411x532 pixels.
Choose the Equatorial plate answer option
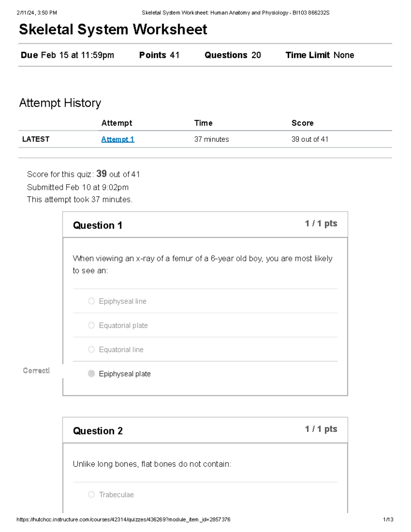pos(91,325)
